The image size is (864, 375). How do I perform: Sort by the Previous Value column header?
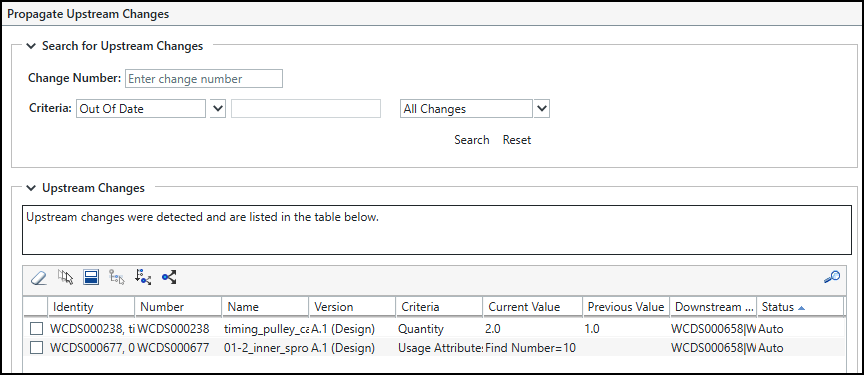(x=626, y=307)
